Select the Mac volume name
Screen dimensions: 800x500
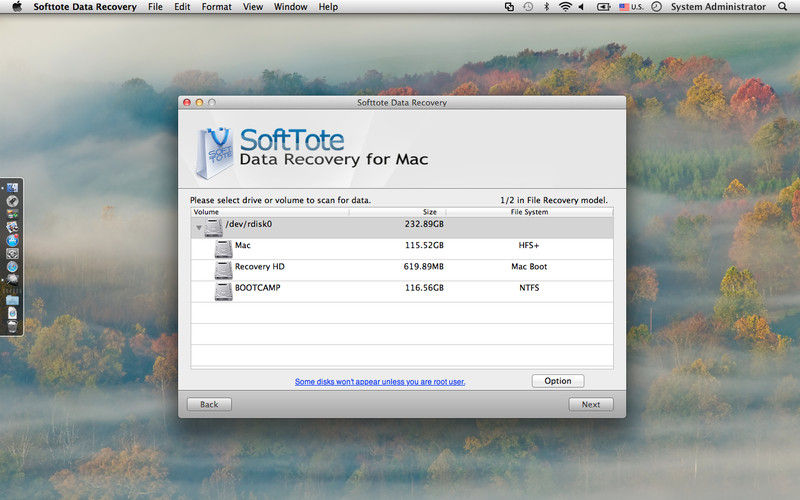242,245
